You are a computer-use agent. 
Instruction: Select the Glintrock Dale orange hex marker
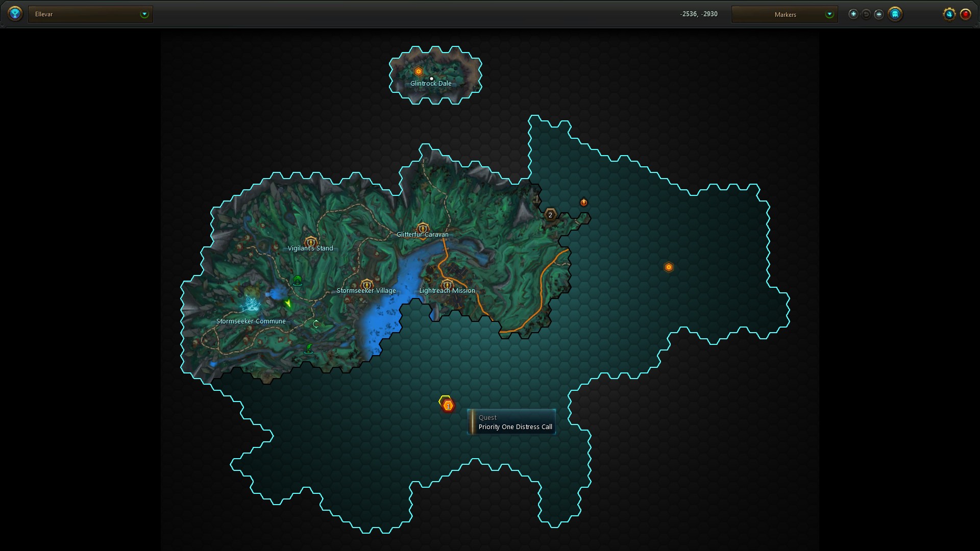[x=419, y=71]
